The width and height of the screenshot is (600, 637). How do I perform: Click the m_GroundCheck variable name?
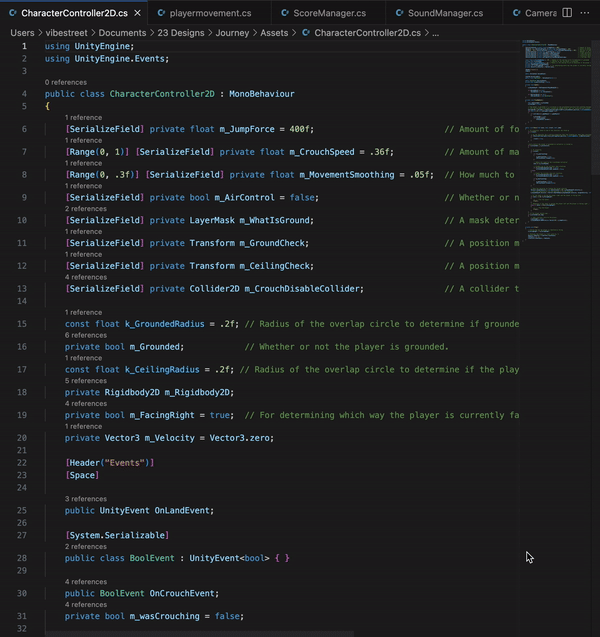click(x=272, y=243)
